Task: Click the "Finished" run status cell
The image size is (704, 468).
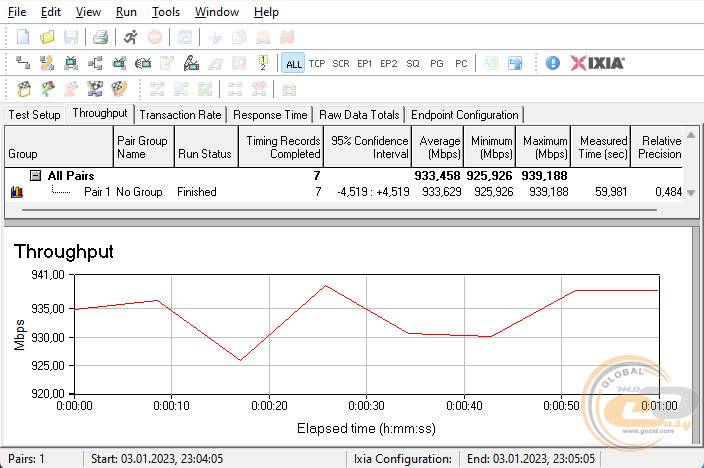Action: [x=197, y=192]
